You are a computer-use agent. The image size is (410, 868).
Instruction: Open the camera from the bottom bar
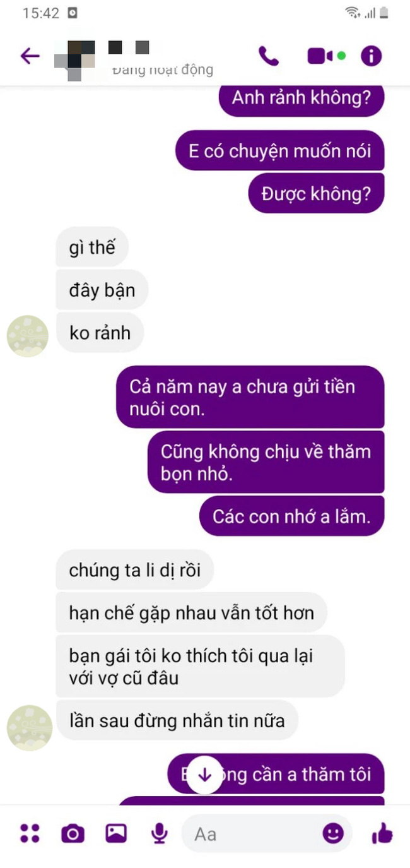73,834
